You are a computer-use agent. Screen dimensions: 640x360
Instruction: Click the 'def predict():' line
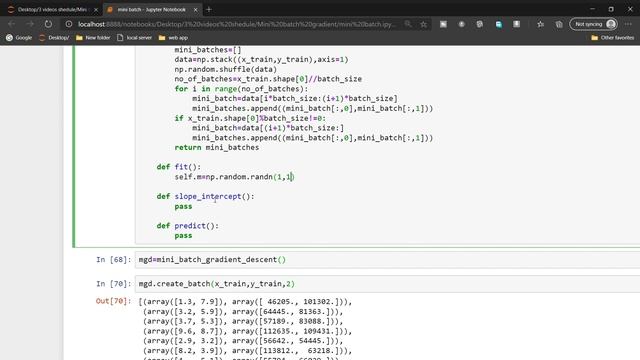tap(188, 226)
